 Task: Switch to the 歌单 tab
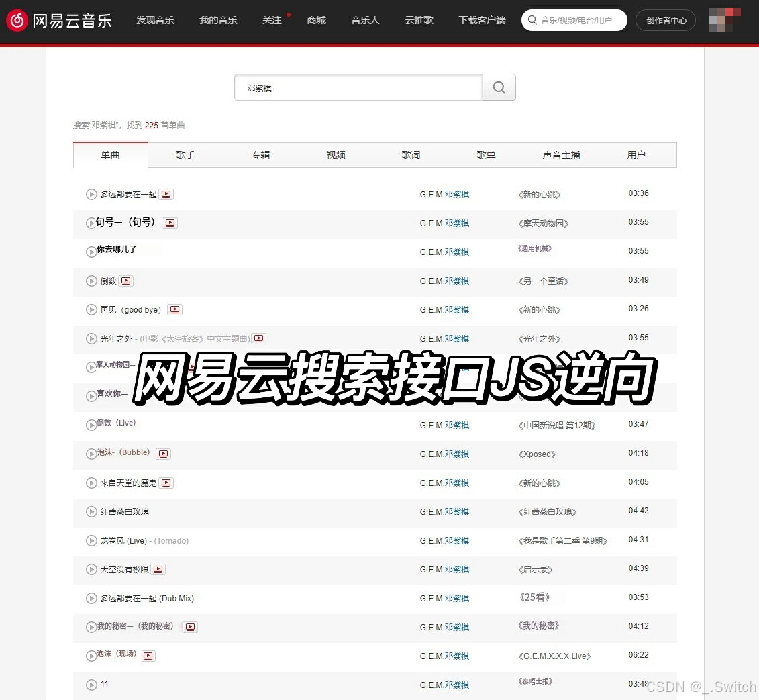[485, 155]
